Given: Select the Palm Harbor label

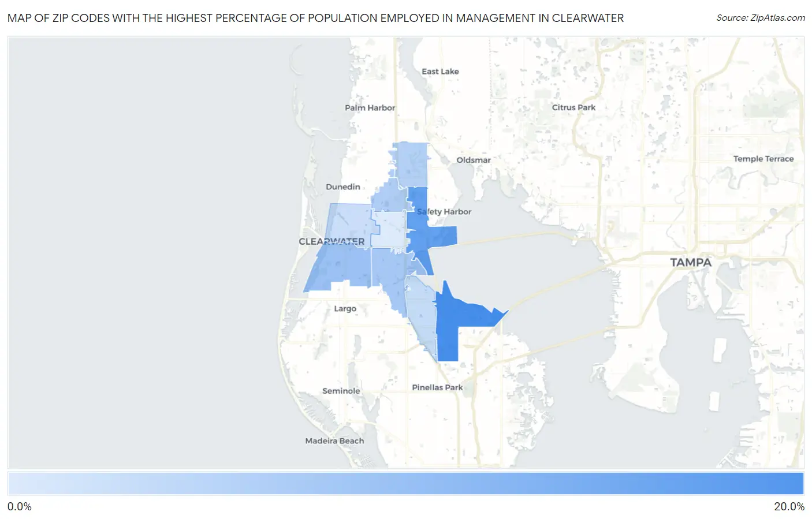Looking at the screenshot, I should click(x=370, y=108).
